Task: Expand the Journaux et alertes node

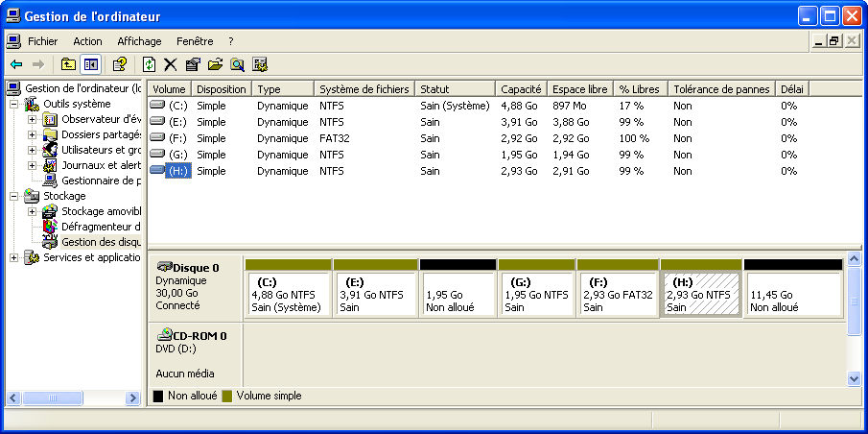Action: pos(32,165)
